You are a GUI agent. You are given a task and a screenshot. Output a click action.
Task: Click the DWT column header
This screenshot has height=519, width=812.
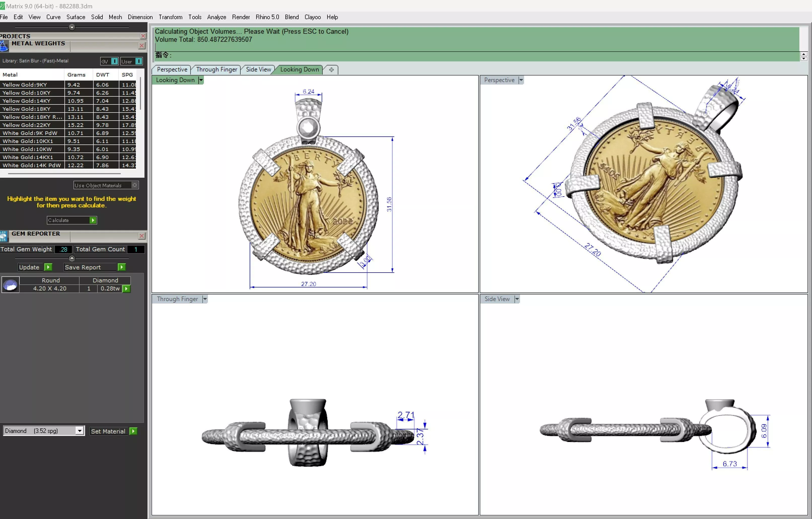click(x=105, y=75)
